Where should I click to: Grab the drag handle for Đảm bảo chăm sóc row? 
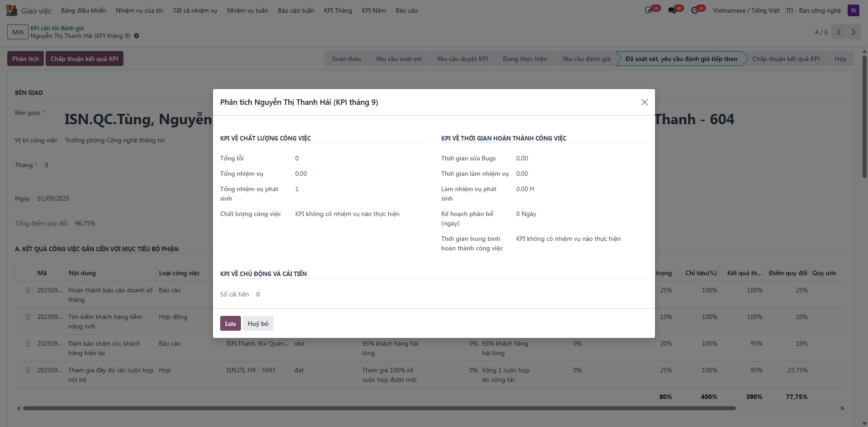[x=28, y=344]
